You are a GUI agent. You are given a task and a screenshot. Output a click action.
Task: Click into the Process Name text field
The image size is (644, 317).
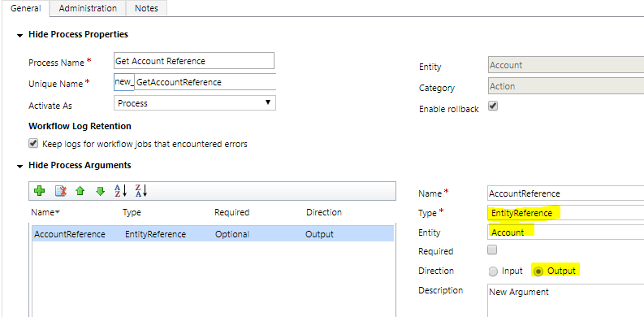pyautogui.click(x=194, y=61)
